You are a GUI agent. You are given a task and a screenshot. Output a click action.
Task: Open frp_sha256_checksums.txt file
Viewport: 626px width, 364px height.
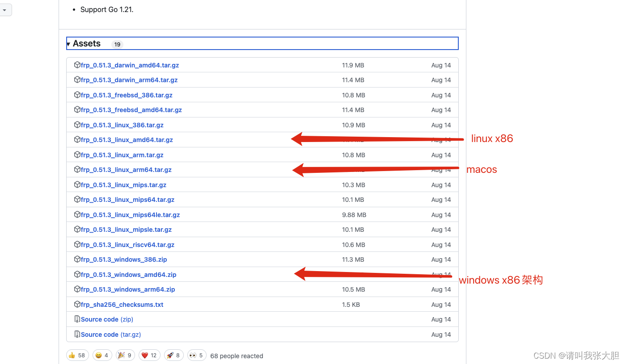coord(122,305)
